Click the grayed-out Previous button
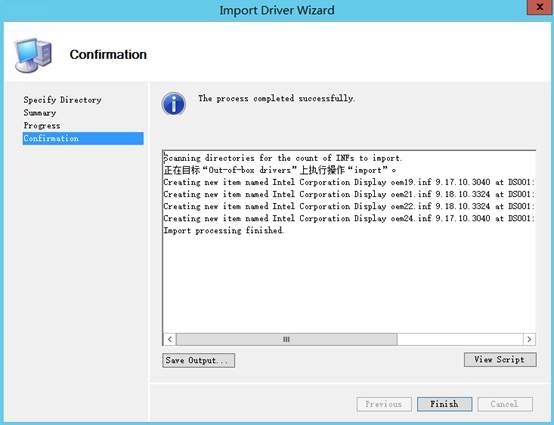The image size is (554, 425). [384, 404]
